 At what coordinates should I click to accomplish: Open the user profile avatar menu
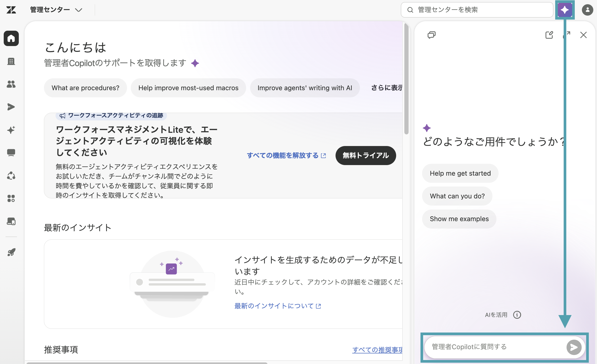point(587,10)
